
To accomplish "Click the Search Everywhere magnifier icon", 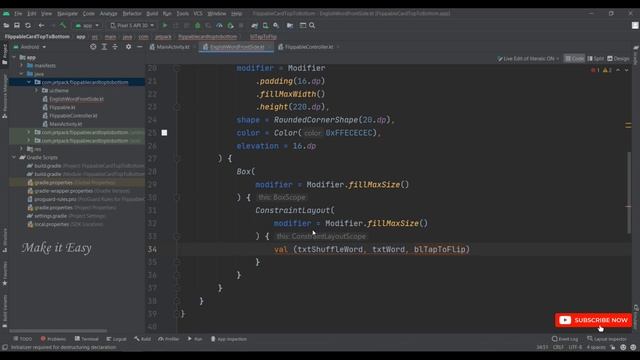I will pos(312,25).
